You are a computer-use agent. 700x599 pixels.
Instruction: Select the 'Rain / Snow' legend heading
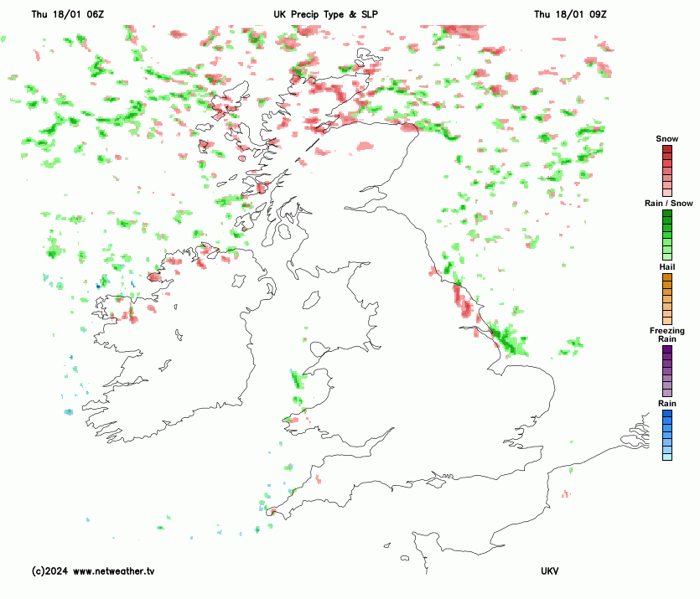(668, 204)
